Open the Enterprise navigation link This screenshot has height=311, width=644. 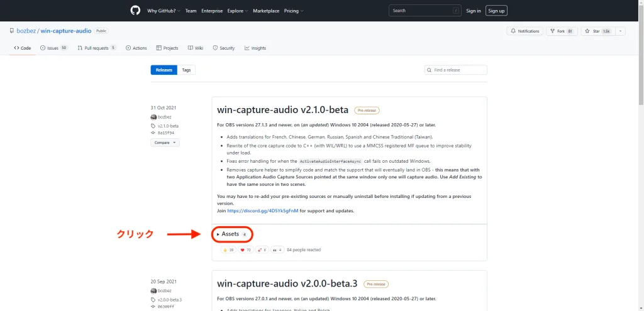tap(212, 11)
